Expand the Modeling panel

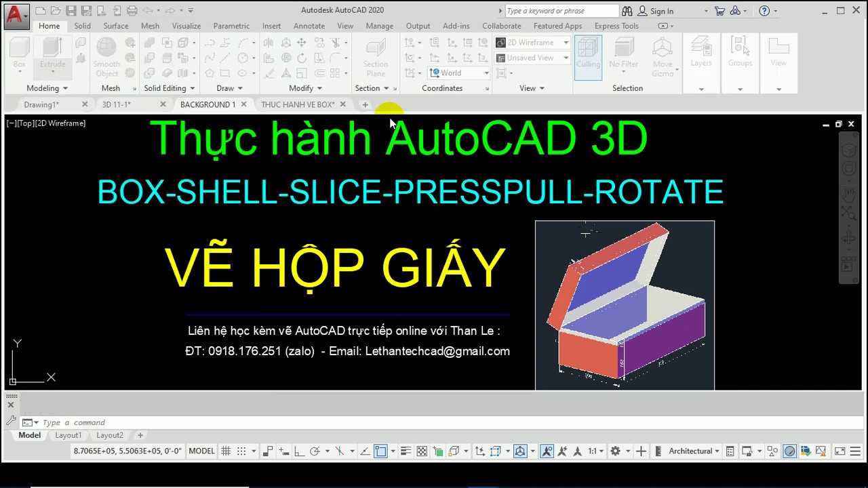[x=47, y=88]
